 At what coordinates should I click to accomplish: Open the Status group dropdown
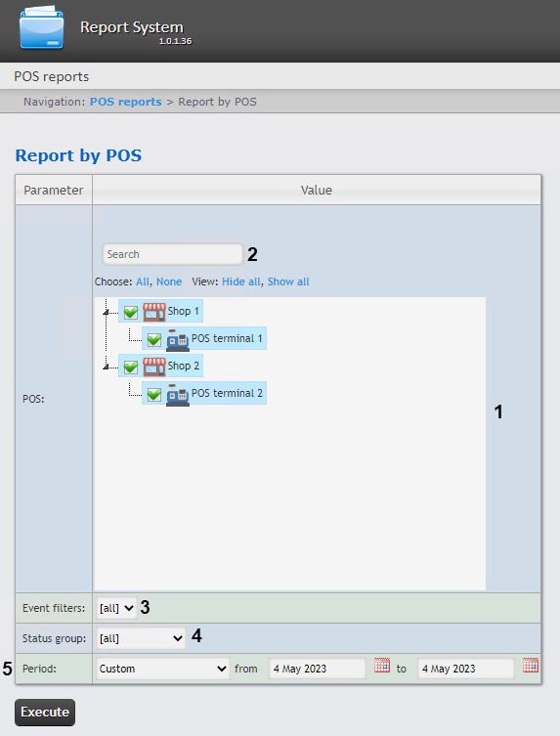141,638
